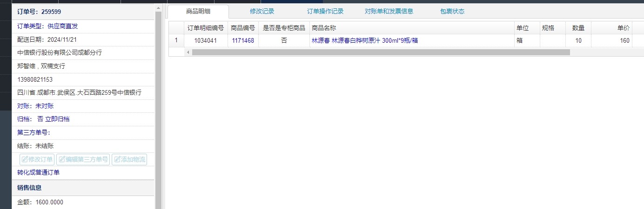Click the pencil icon on 编辑第三方单号
Image resolution: width=644 pixels, height=209 pixels.
pyautogui.click(x=62, y=159)
